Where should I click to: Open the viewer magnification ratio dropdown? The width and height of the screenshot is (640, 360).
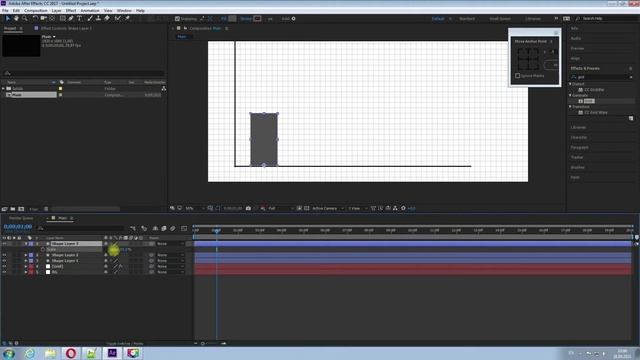pyautogui.click(x=194, y=208)
